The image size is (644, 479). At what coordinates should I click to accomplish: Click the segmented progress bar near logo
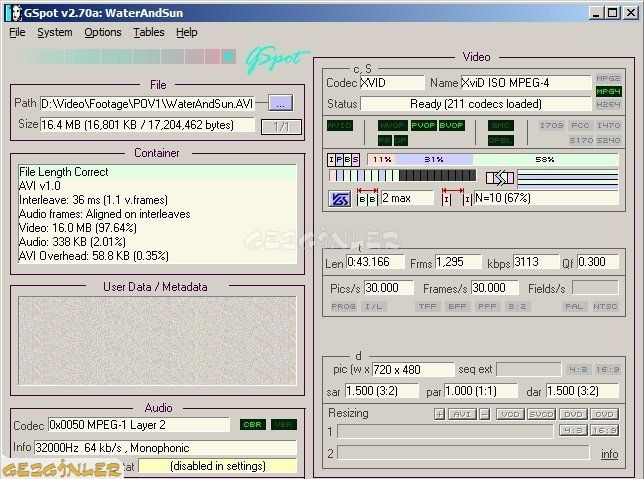click(124, 57)
